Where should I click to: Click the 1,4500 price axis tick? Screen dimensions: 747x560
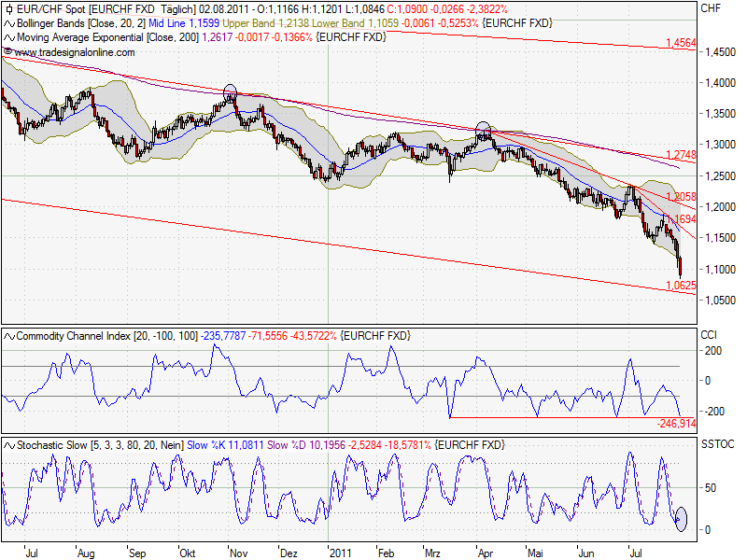[720, 52]
